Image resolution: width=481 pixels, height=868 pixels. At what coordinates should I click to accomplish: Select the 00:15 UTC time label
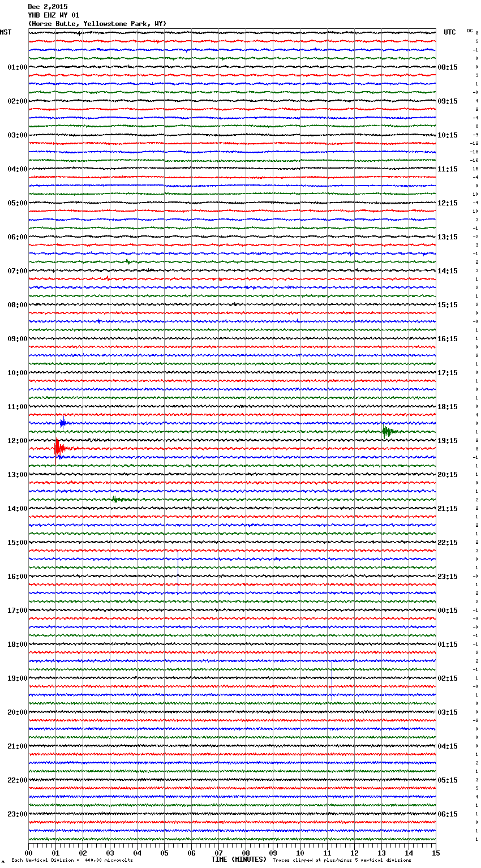(x=448, y=611)
